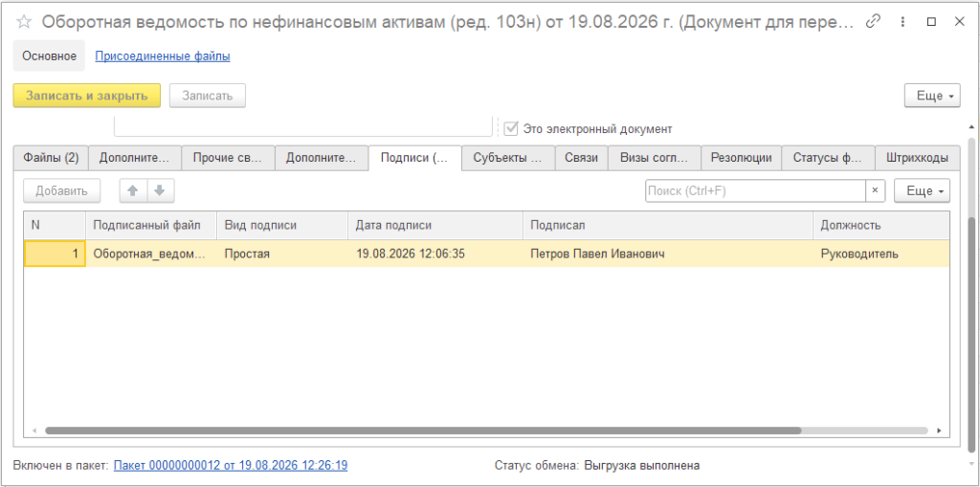Image resolution: width=980 pixels, height=487 pixels.
Task: Click the vertical scrollbar on the right
Action: click(x=971, y=334)
